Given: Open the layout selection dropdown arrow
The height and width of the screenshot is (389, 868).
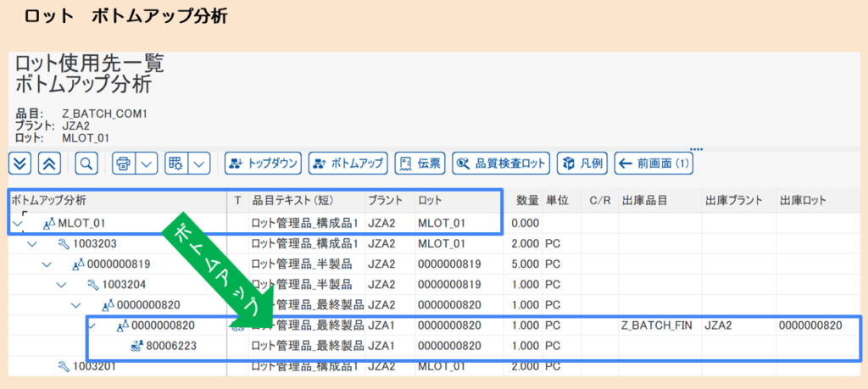Looking at the screenshot, I should coord(199,163).
